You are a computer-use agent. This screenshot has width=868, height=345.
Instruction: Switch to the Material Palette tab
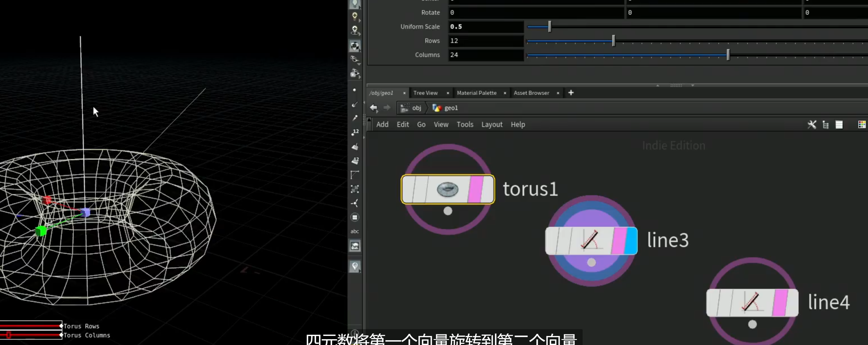tap(476, 93)
